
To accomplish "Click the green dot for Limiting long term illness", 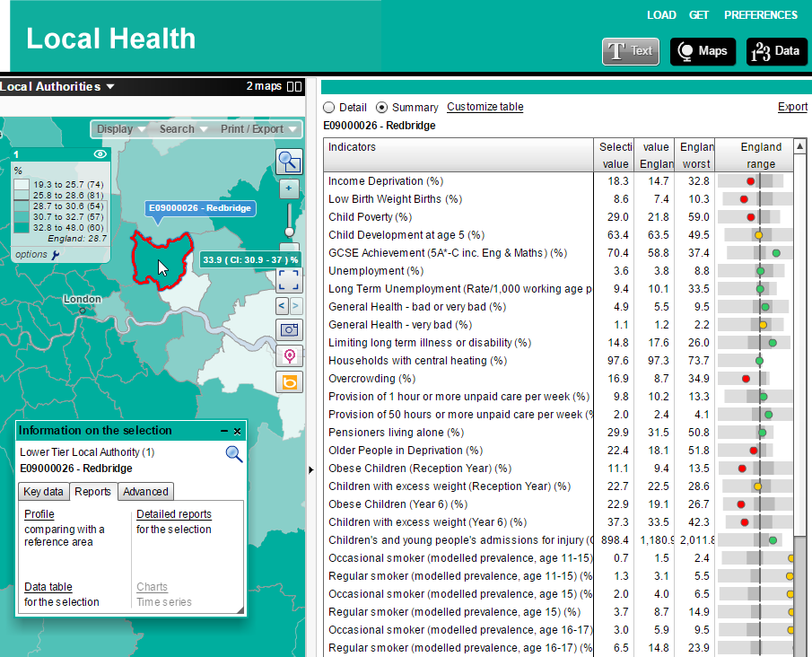I will click(773, 343).
